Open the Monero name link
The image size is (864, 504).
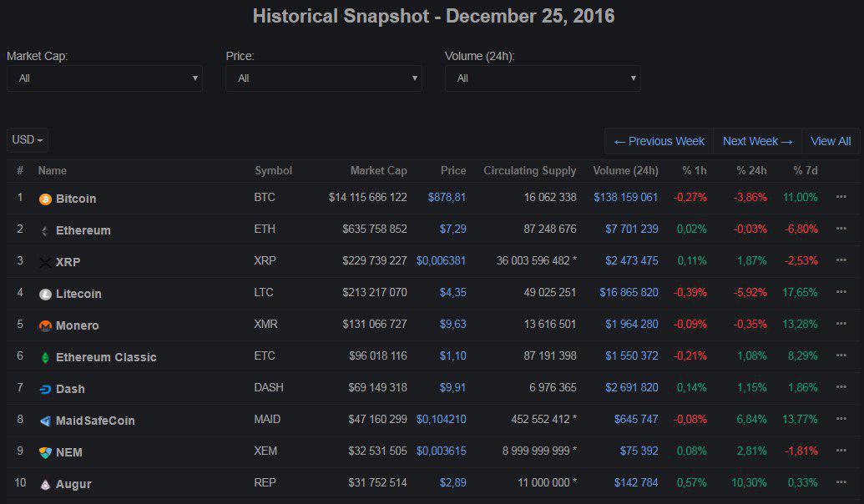pyautogui.click(x=77, y=326)
